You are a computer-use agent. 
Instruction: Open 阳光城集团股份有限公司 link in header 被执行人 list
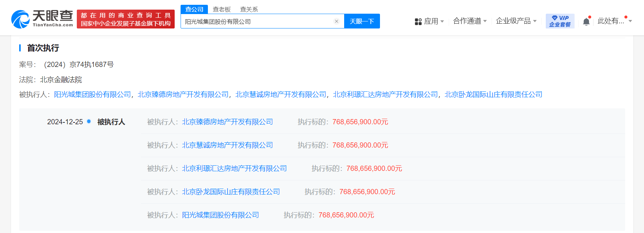92,95
